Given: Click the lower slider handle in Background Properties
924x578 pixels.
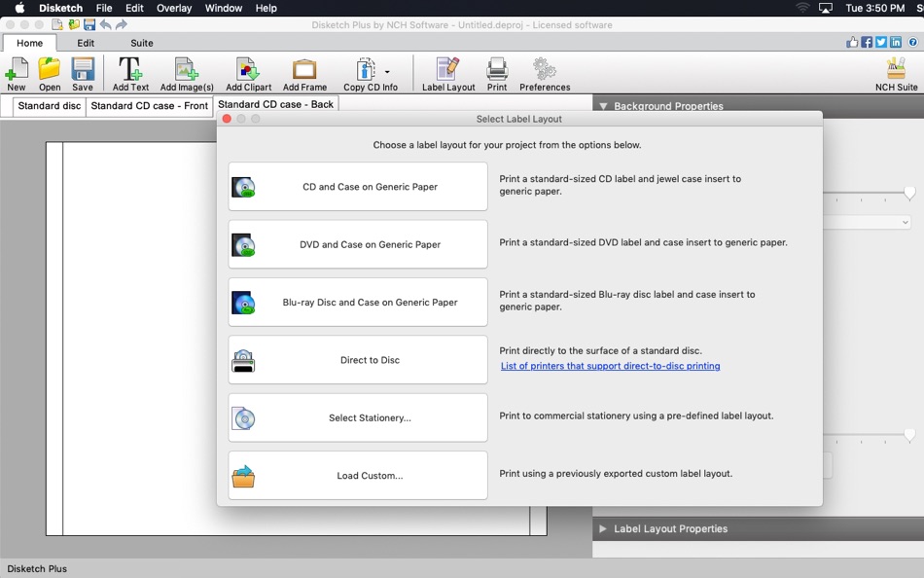Looking at the screenshot, I should pos(909,435).
